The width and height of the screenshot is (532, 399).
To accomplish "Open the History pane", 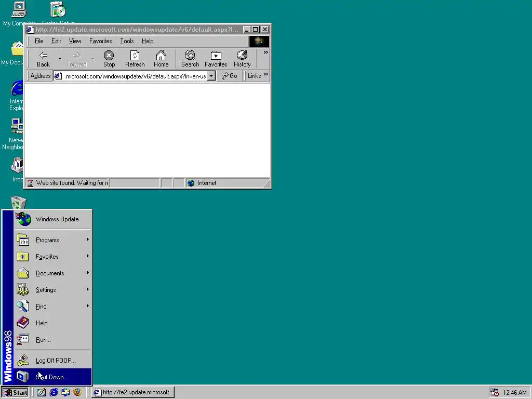I will click(x=242, y=59).
